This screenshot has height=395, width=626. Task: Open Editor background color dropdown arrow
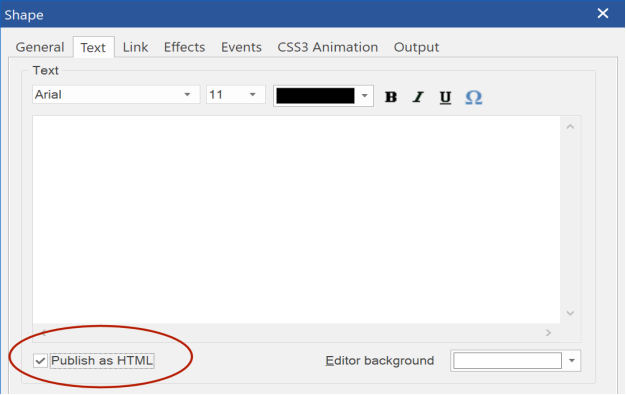[x=572, y=361]
